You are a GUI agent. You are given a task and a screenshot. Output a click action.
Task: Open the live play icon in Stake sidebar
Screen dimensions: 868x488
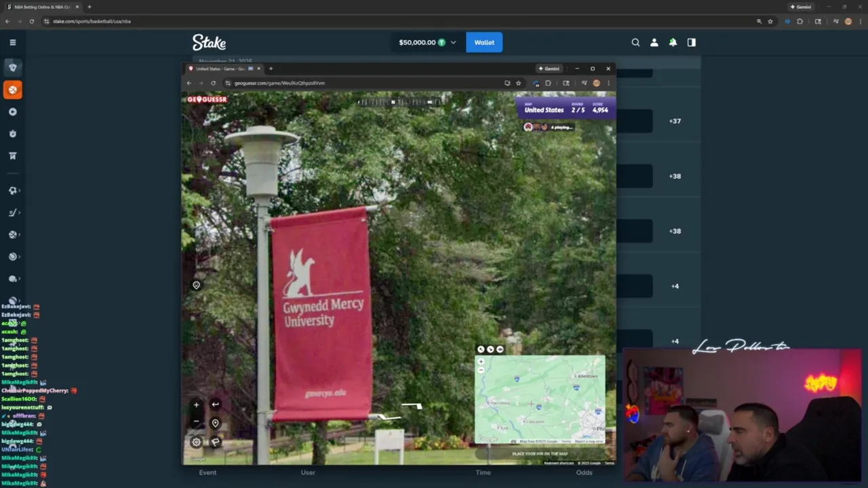pyautogui.click(x=12, y=112)
